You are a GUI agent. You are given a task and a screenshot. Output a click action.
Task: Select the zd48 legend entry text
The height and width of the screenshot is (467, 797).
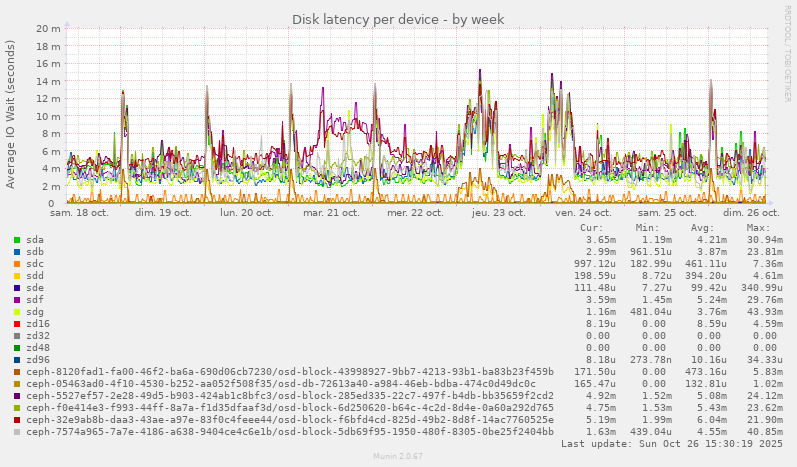[38, 348]
